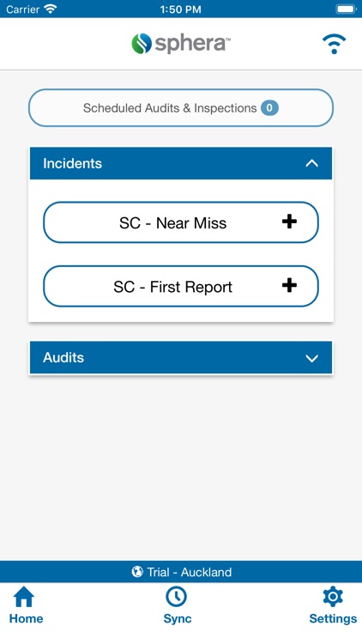Expand the Audits section chevron

click(x=312, y=358)
